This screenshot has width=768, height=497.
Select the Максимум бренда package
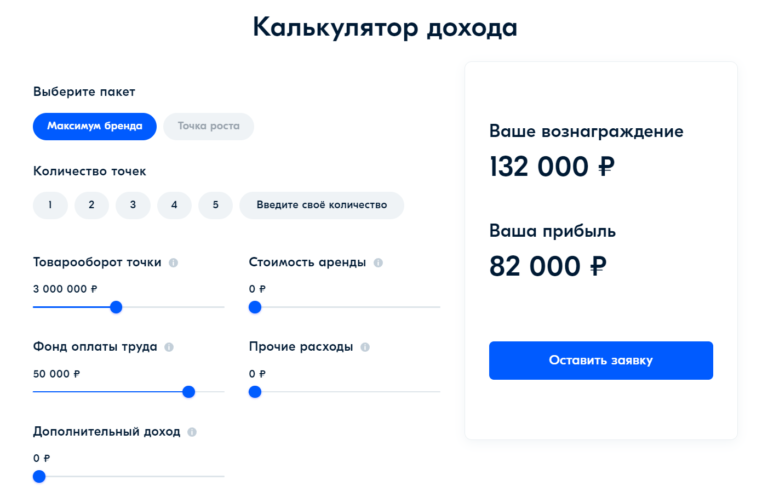click(x=95, y=126)
